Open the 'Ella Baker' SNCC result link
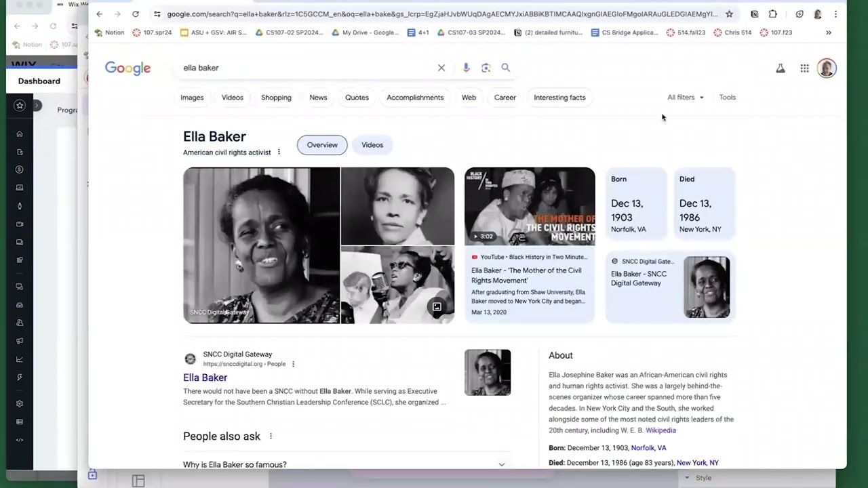868x488 pixels. (205, 378)
